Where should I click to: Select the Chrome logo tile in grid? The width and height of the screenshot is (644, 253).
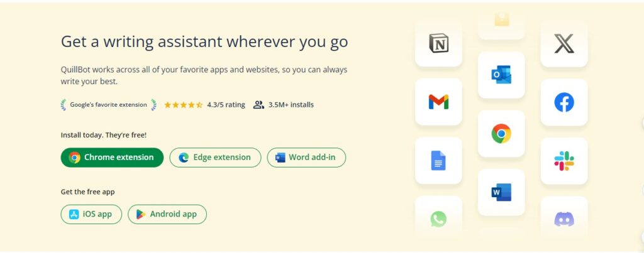coord(501,134)
